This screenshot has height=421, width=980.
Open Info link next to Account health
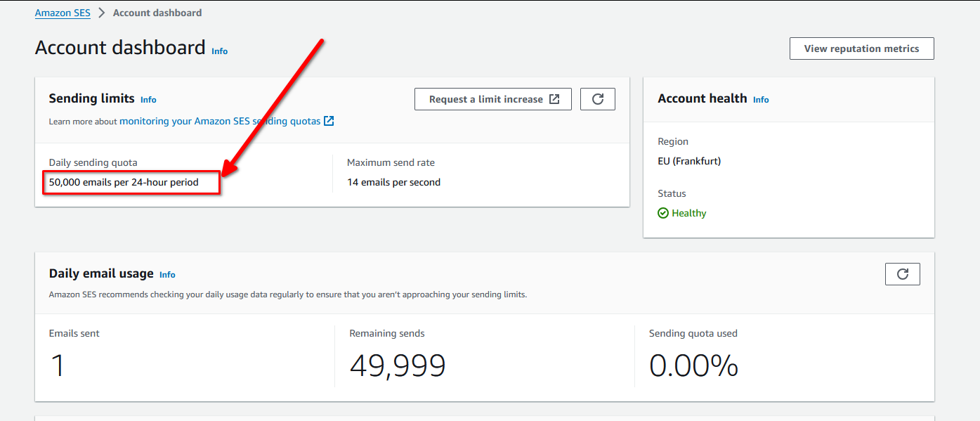761,100
